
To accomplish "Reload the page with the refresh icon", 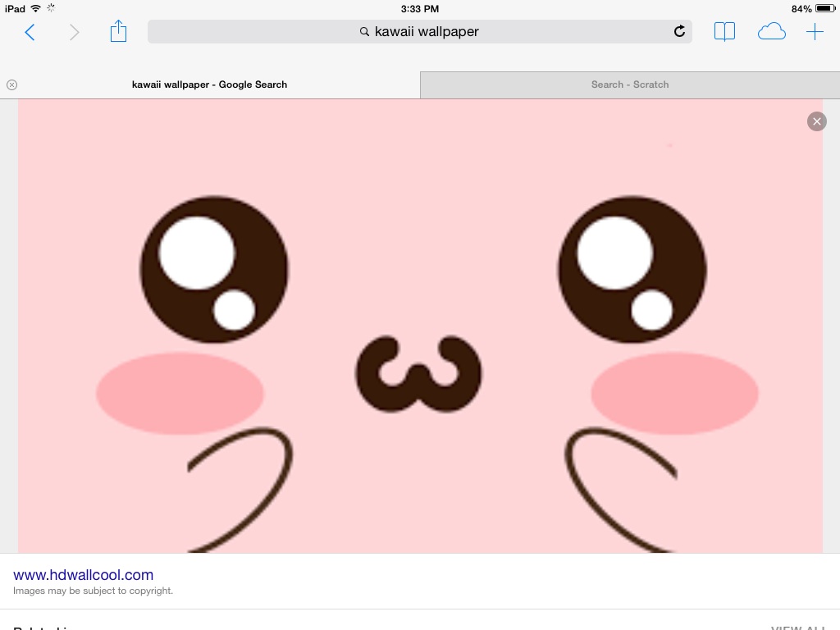I will 679,31.
